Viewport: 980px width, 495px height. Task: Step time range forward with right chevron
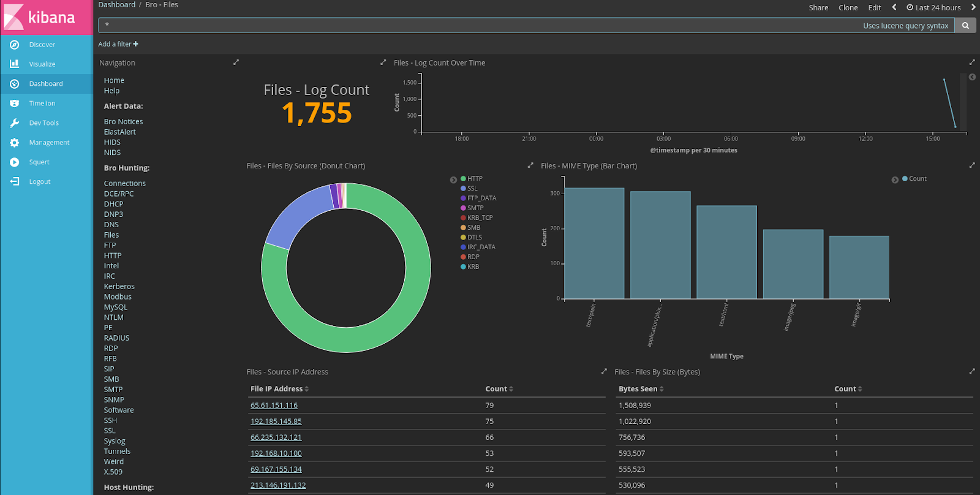coord(973,7)
